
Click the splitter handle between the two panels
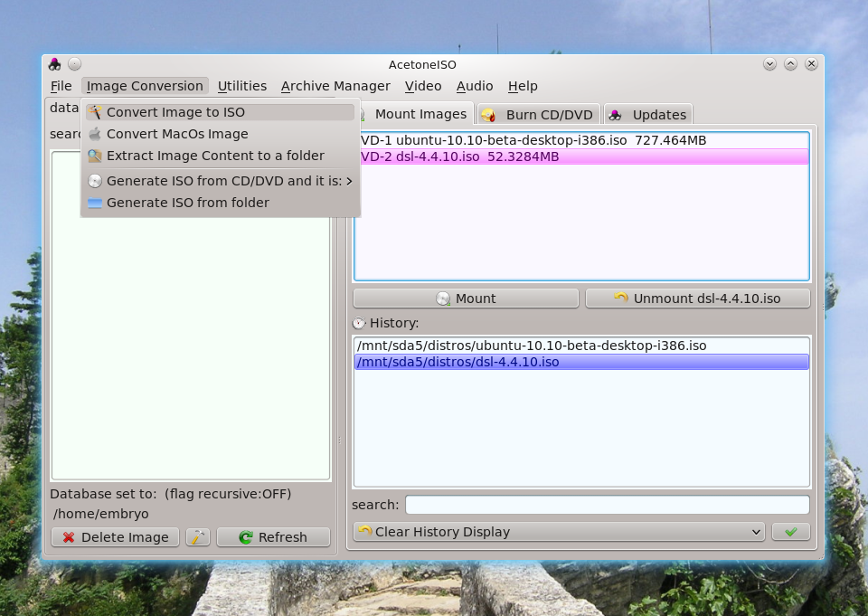pyautogui.click(x=339, y=441)
